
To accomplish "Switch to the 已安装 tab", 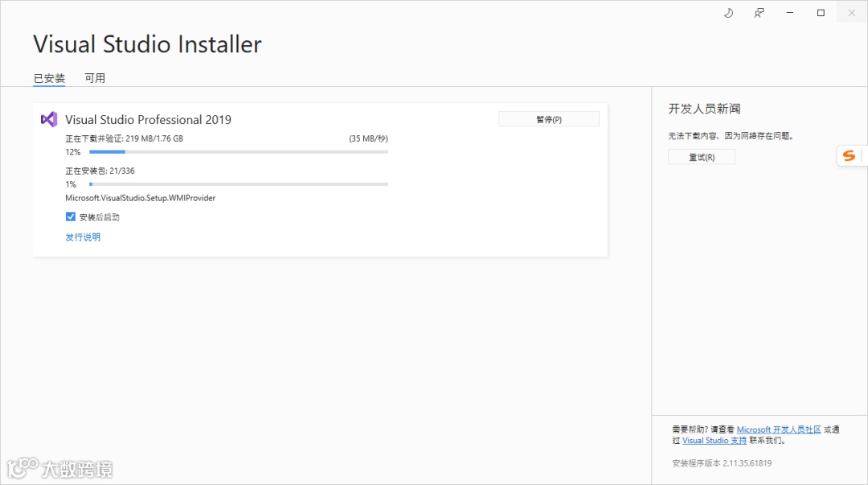I will [x=49, y=78].
